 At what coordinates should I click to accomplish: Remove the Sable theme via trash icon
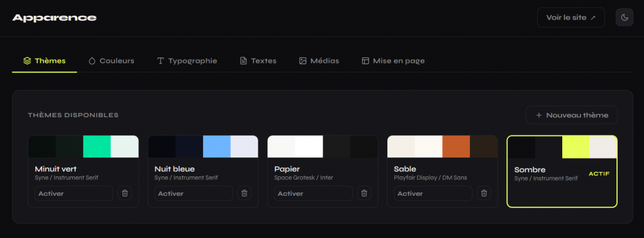coord(484,193)
